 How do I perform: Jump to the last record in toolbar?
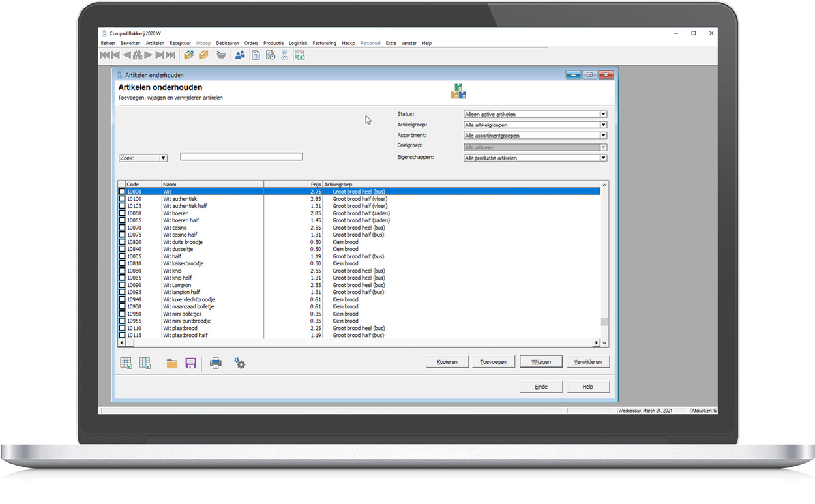click(x=171, y=55)
